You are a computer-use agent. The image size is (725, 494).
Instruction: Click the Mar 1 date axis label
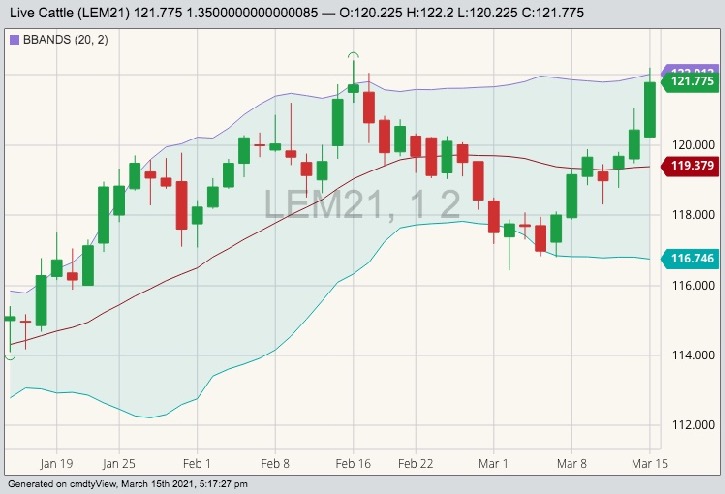[x=493, y=463]
